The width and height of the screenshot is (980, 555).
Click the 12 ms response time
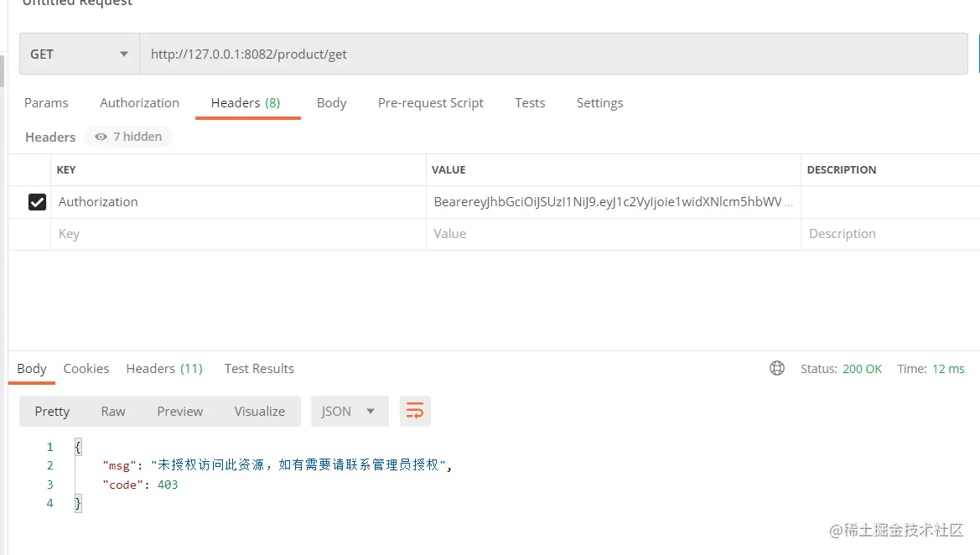[x=948, y=369]
